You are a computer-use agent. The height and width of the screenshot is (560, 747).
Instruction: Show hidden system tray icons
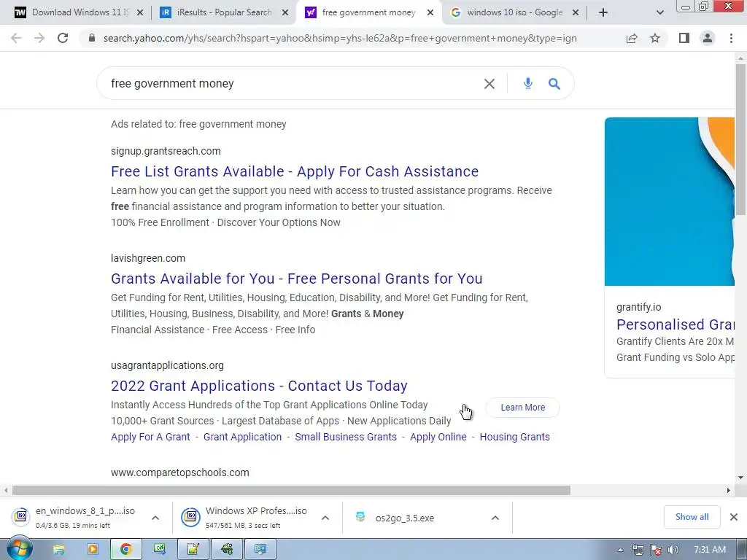pos(620,550)
